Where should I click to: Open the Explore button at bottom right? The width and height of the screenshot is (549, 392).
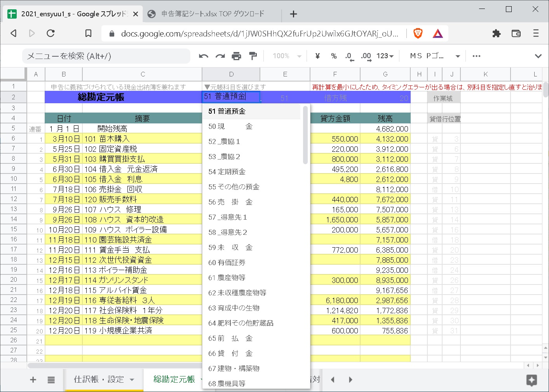532,380
